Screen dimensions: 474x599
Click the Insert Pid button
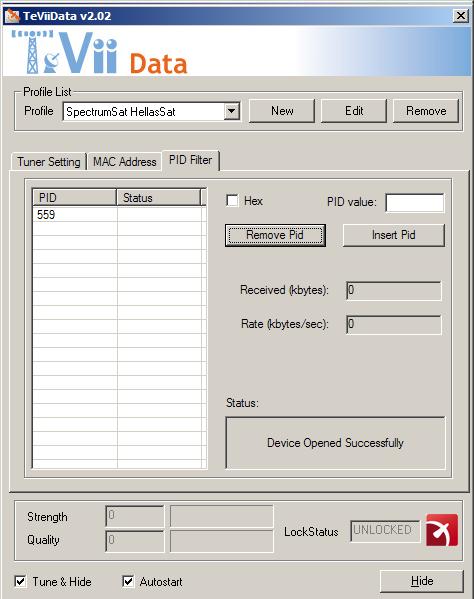(393, 235)
